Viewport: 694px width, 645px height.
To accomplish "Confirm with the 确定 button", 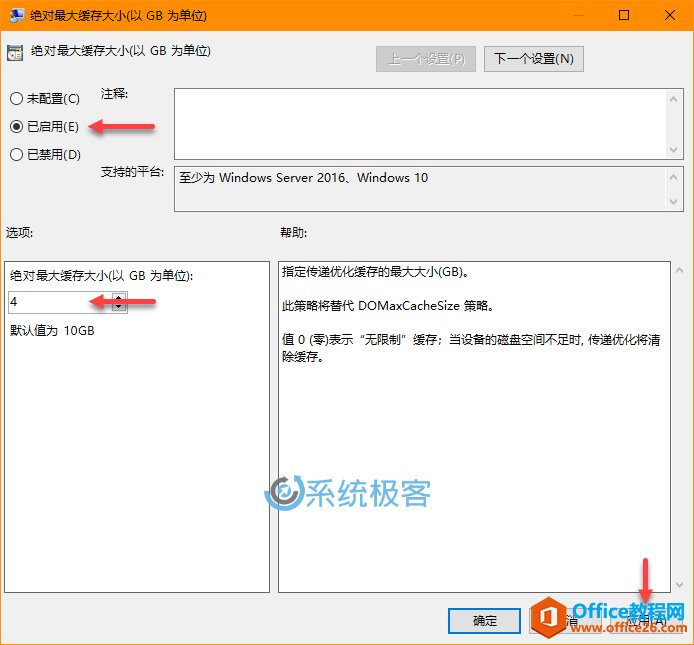I will click(484, 621).
